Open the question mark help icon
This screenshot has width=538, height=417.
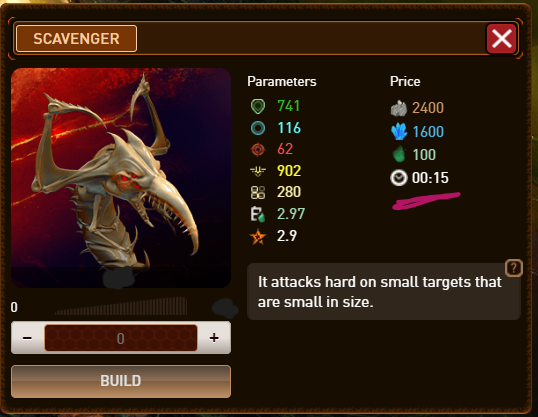point(514,268)
